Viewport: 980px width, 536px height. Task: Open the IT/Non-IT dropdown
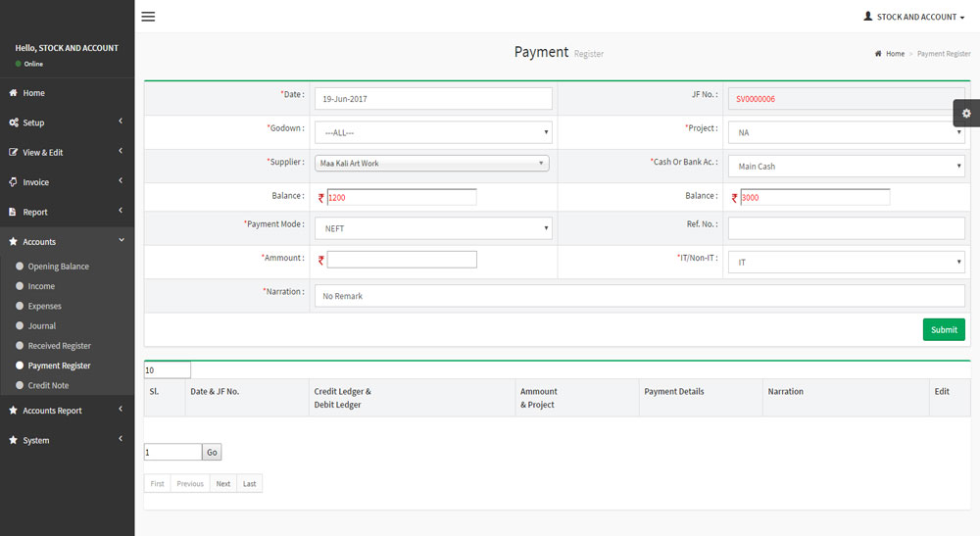tap(847, 263)
